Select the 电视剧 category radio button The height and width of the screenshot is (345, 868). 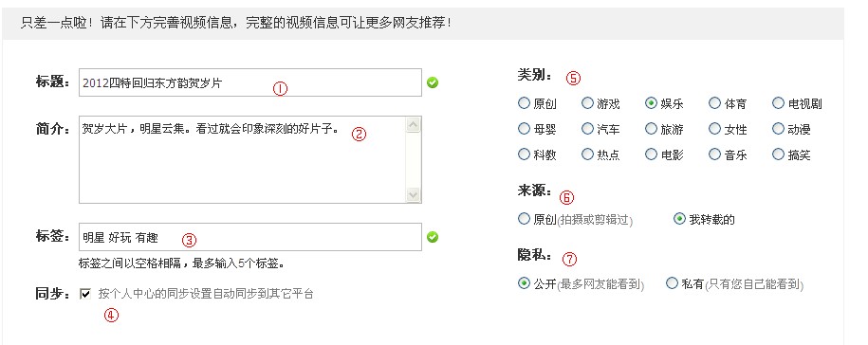(x=778, y=102)
